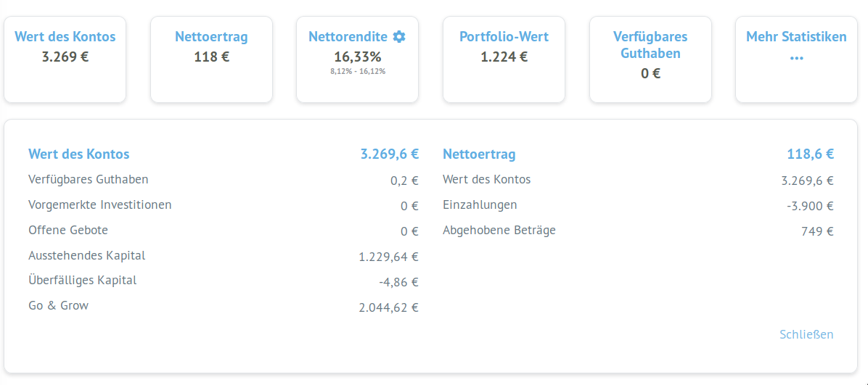Viewport: 868px width, 385px height.
Task: Open the Nettorendite settings gear icon
Action: pyautogui.click(x=399, y=36)
